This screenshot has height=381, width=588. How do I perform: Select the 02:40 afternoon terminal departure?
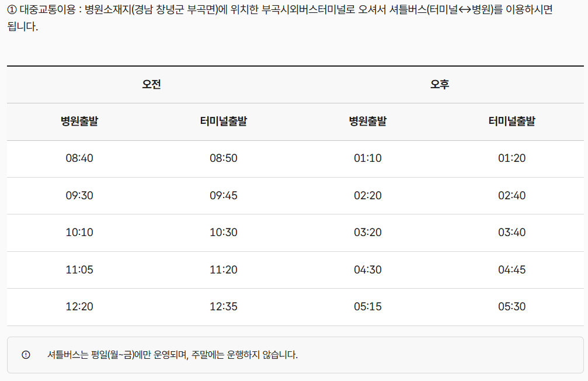(512, 195)
